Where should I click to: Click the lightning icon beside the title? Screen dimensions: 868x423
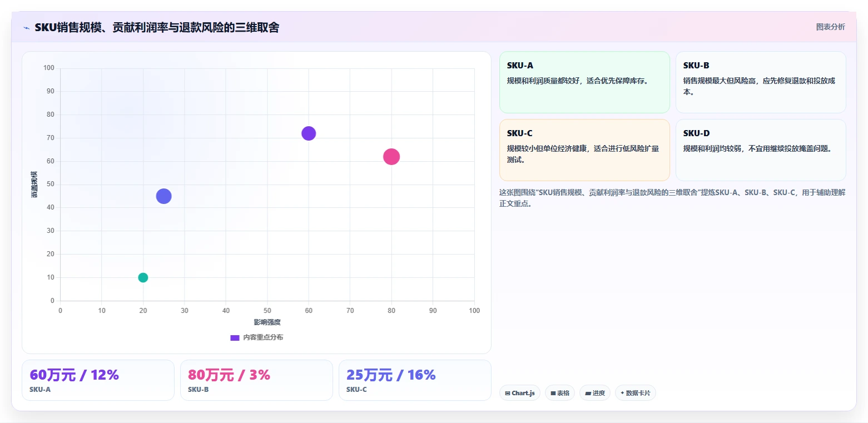[x=27, y=28]
